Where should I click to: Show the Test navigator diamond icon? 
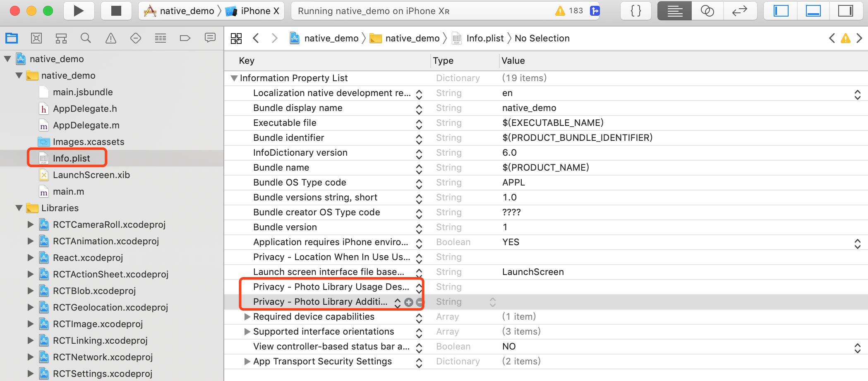(x=136, y=38)
